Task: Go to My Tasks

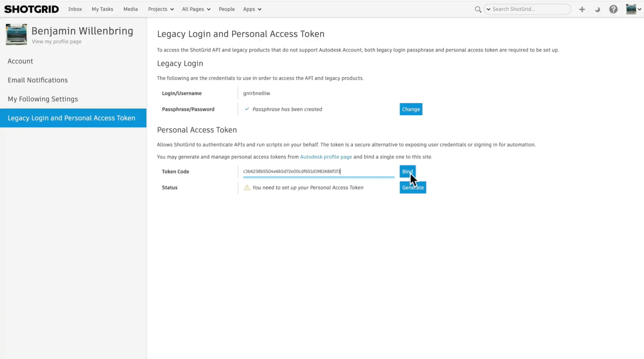Action: pos(102,9)
